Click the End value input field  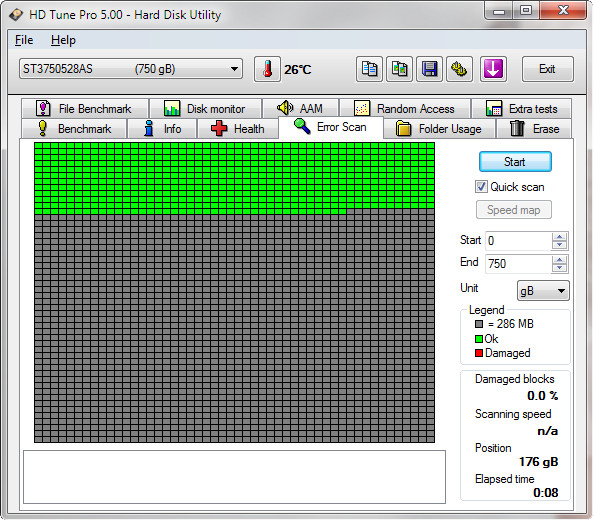518,263
